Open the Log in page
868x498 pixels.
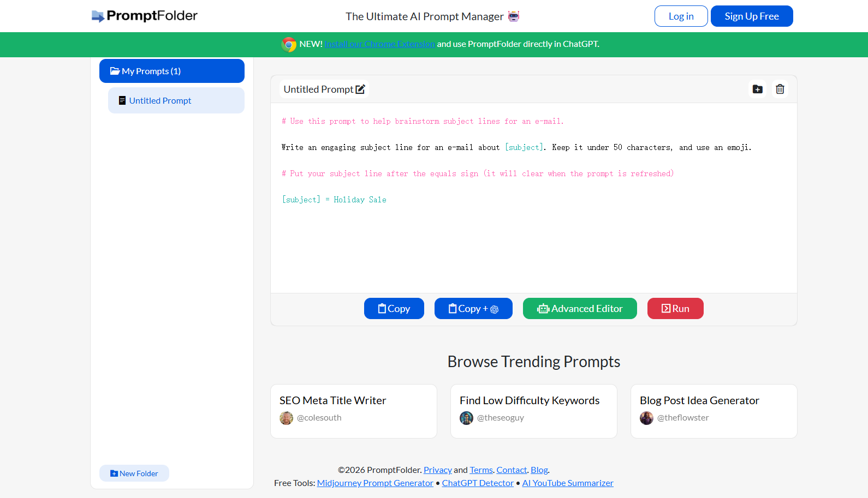(x=681, y=16)
